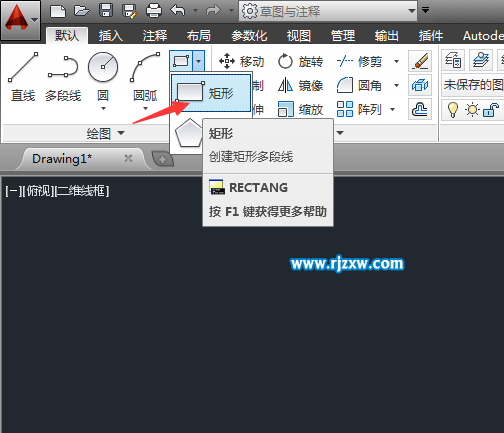Choose 矩形 from the flyout menu
This screenshot has height=433, width=504.
211,93
